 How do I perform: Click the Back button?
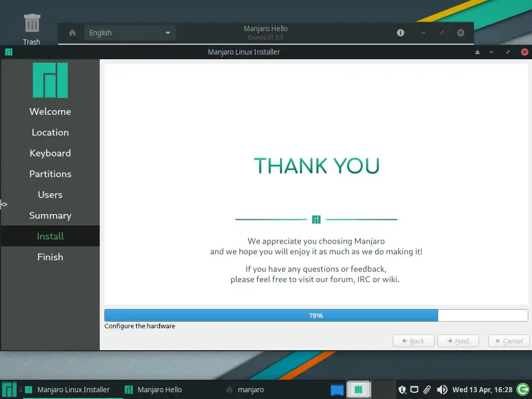(x=413, y=341)
